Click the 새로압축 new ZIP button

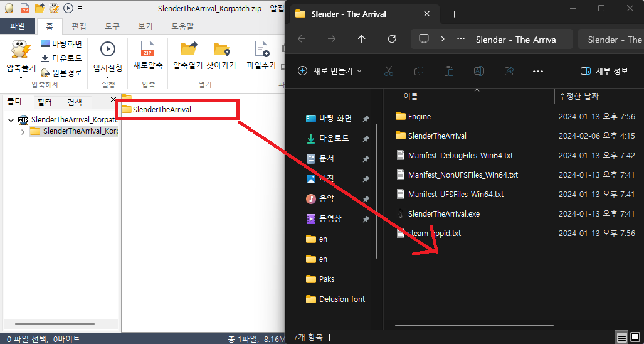(148, 55)
